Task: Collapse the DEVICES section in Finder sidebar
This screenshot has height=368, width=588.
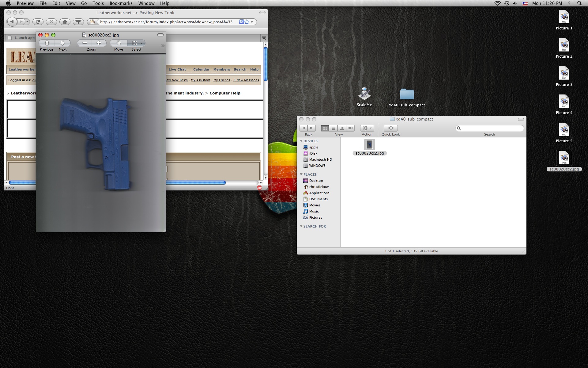Action: (x=301, y=141)
